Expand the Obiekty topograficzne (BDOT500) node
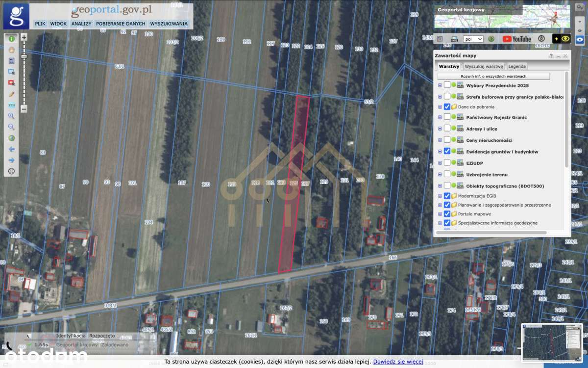Screen dimensions: 588x368 click(440, 186)
